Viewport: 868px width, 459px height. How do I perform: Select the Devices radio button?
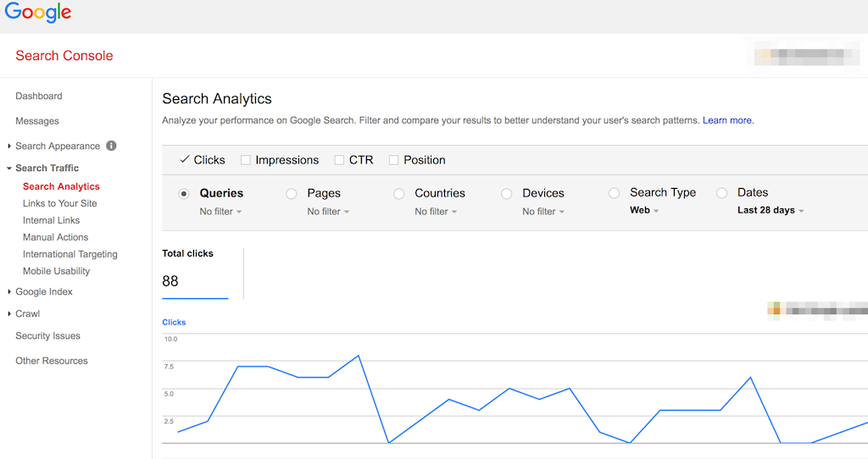[507, 194]
